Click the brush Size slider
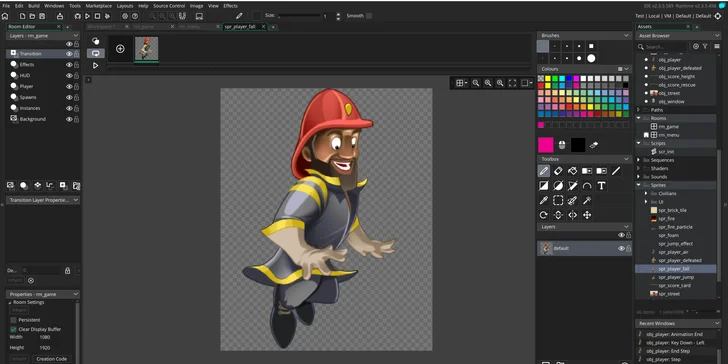Image resolution: width=728 pixels, height=364 pixels. click(x=299, y=16)
